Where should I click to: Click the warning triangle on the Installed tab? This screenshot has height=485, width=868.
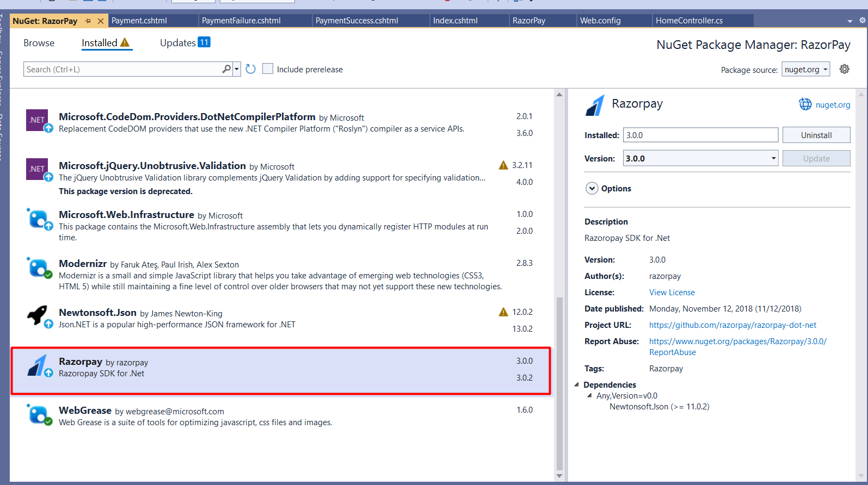(x=125, y=42)
